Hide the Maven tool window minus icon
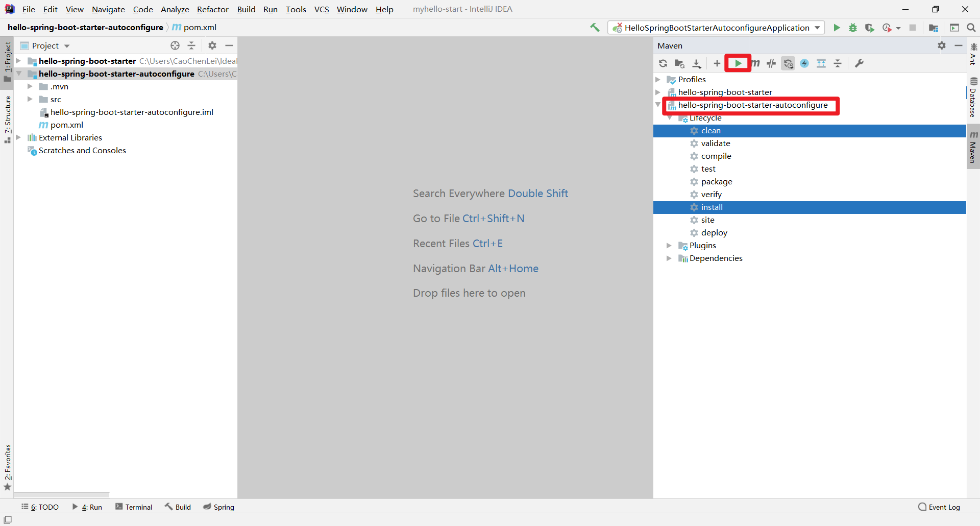 pos(959,45)
